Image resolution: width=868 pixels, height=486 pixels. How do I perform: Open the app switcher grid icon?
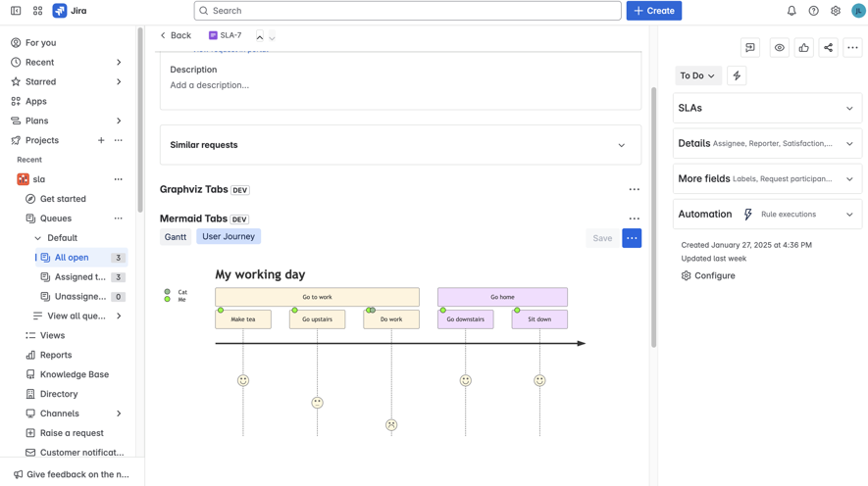coord(37,11)
